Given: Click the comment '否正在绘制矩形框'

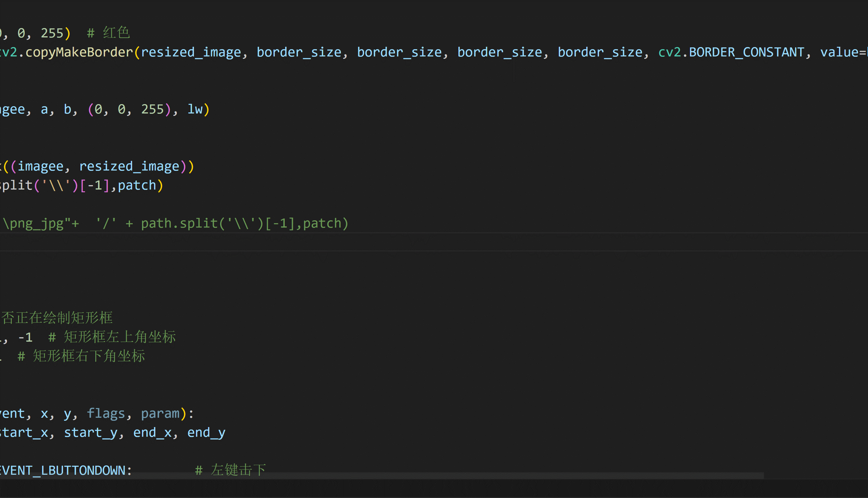Looking at the screenshot, I should pyautogui.click(x=57, y=318).
